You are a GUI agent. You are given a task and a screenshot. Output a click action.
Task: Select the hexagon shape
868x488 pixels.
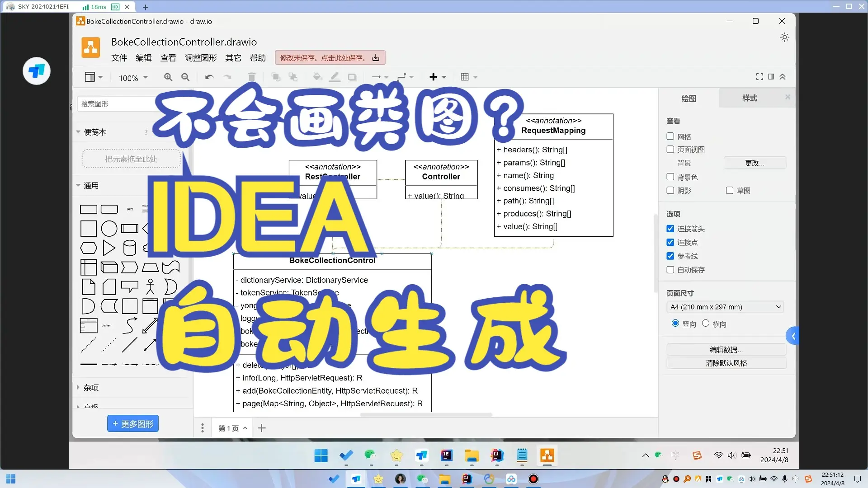click(89, 248)
